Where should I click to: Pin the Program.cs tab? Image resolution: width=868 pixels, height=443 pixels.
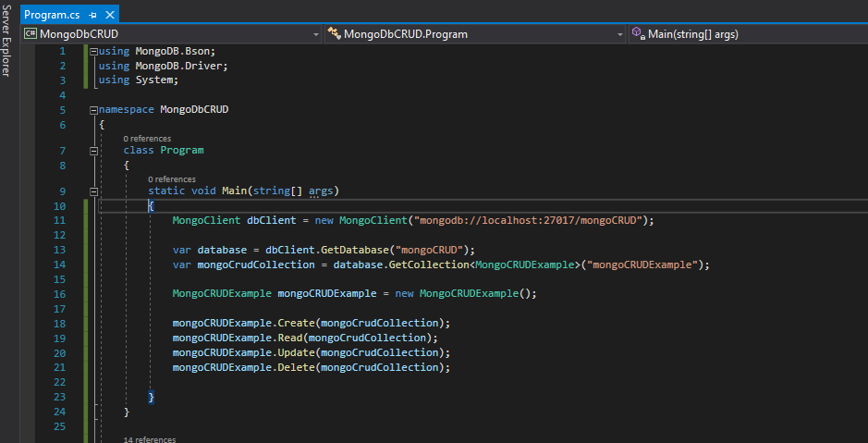pos(93,16)
